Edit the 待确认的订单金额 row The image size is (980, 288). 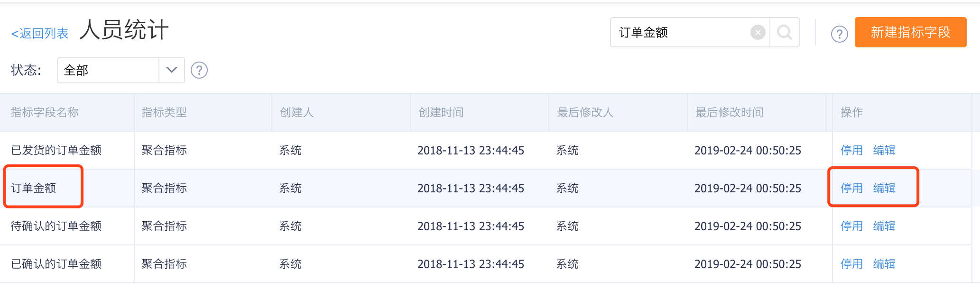point(884,226)
